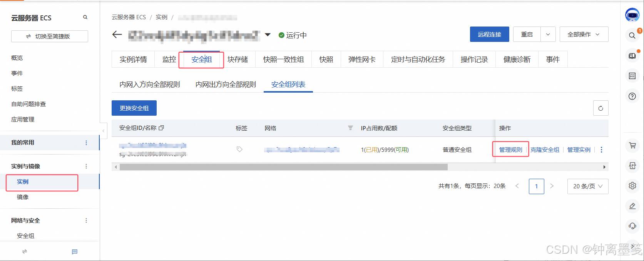Viewport: 644px width, 261px height.
Task: Expand the instance name dropdown triangle
Action: 268,35
